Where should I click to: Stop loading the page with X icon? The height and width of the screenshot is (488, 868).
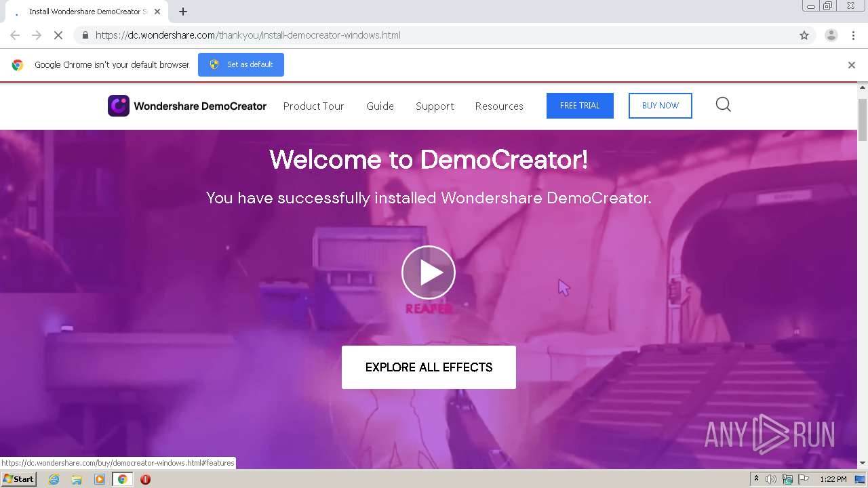pyautogui.click(x=58, y=35)
